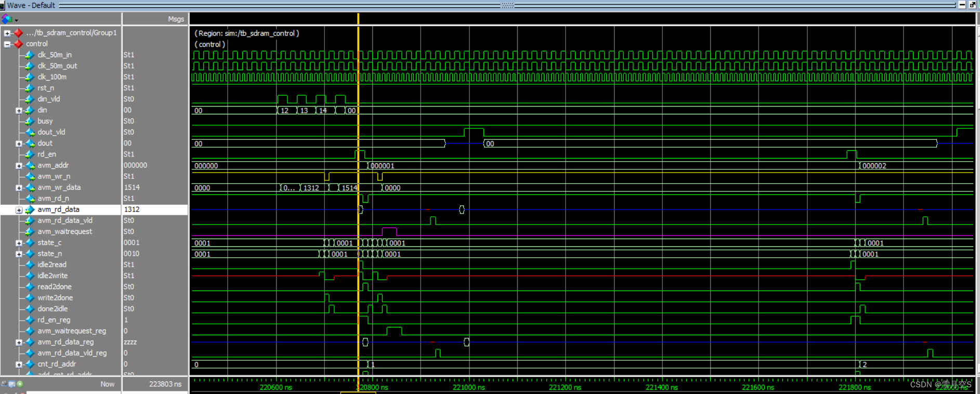Expand the avm_rd_data signal bus
980x394 pixels.
click(19, 210)
